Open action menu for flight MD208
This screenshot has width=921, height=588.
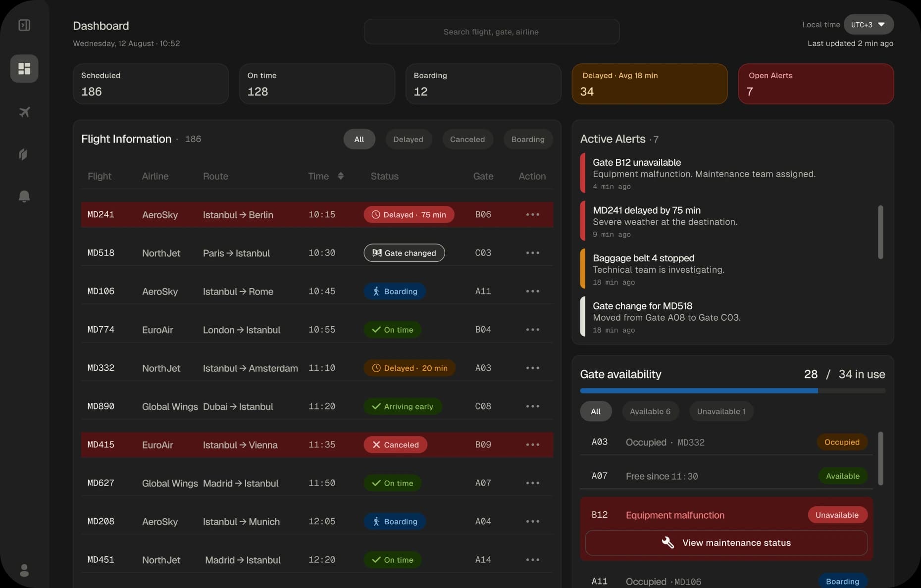point(533,521)
